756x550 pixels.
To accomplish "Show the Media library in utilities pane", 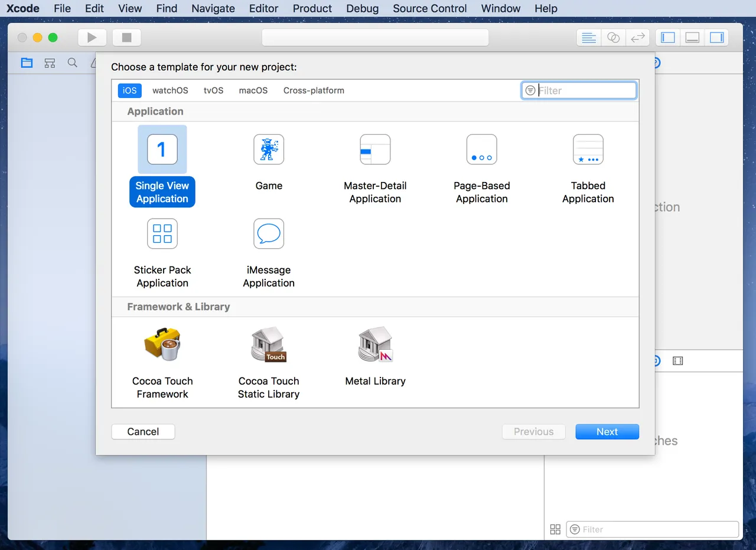I will (677, 361).
